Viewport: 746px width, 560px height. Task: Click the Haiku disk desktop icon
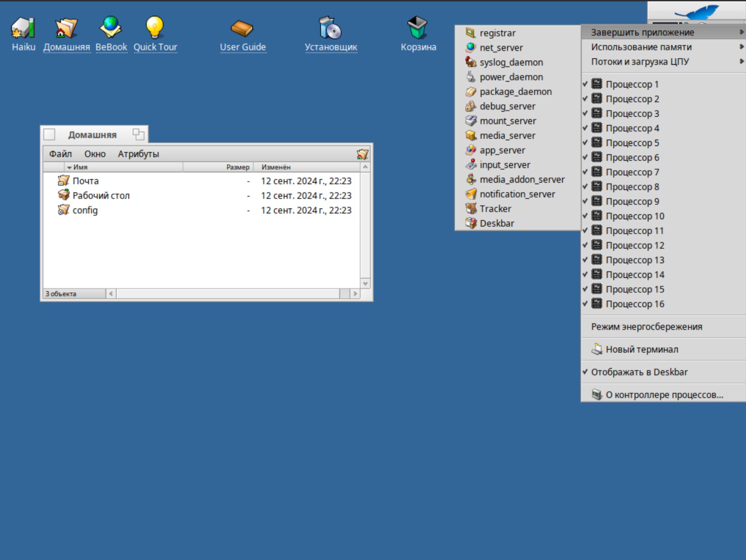click(x=23, y=28)
